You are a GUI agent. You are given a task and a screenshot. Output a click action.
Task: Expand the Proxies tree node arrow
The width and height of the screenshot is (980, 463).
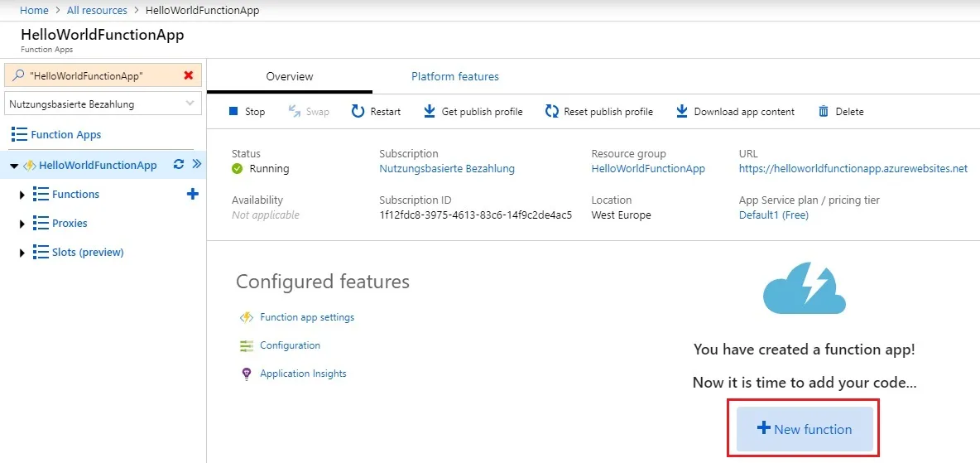[x=22, y=224]
